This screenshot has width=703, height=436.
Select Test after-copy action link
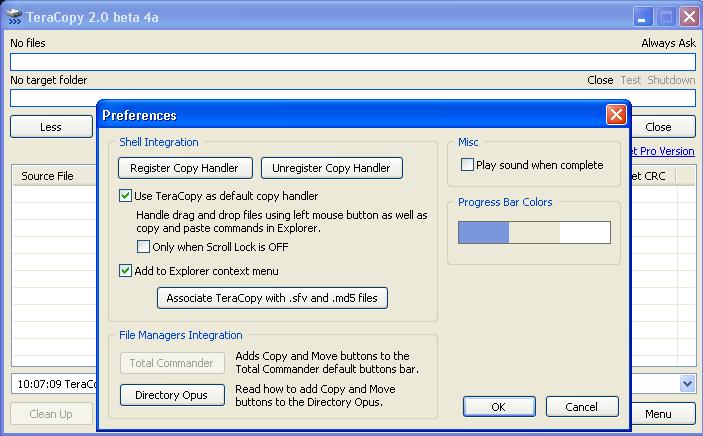point(630,80)
